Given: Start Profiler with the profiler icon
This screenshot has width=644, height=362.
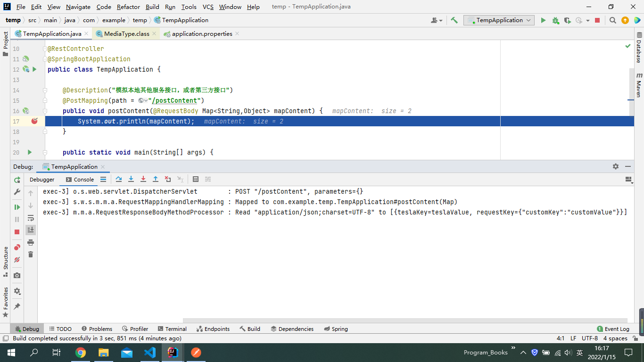Looking at the screenshot, I should (x=579, y=20).
